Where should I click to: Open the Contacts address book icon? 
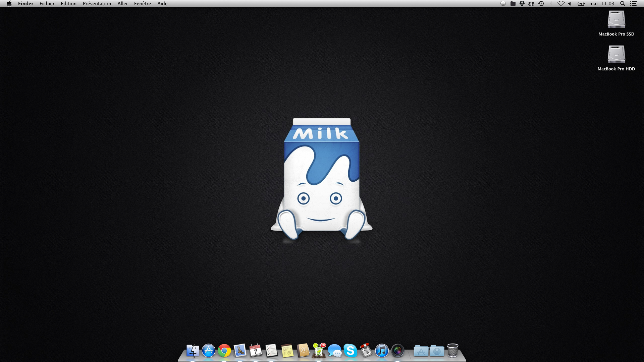pyautogui.click(x=303, y=351)
